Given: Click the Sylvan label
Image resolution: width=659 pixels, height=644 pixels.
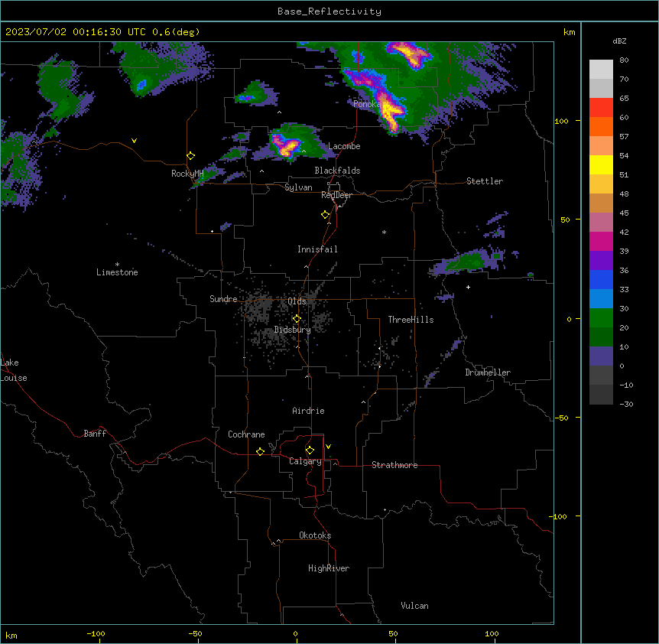Looking at the screenshot, I should point(298,187).
